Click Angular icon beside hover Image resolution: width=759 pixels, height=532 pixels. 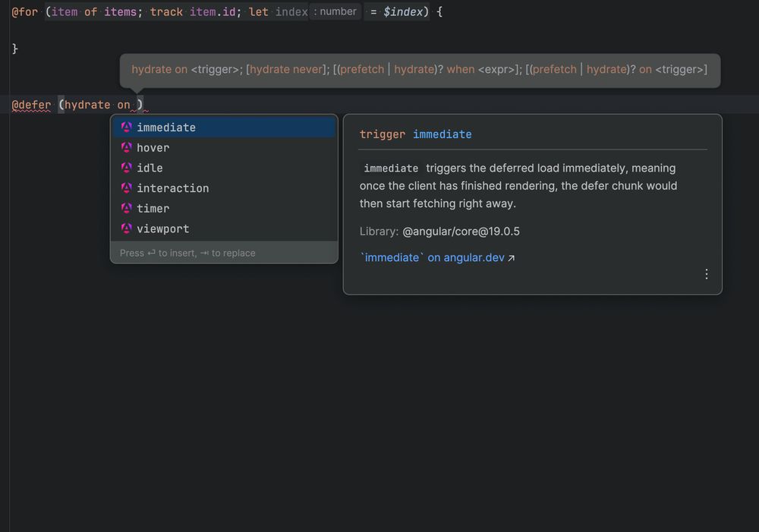click(126, 147)
